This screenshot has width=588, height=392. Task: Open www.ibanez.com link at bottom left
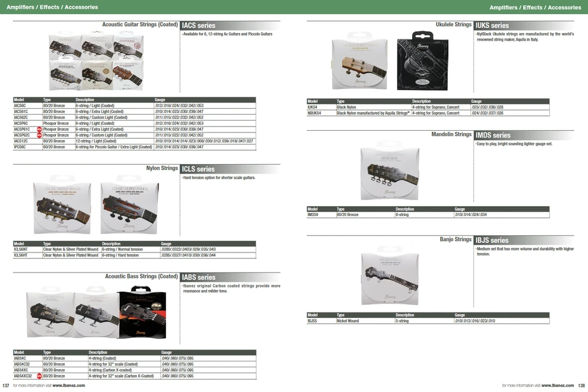(69, 386)
